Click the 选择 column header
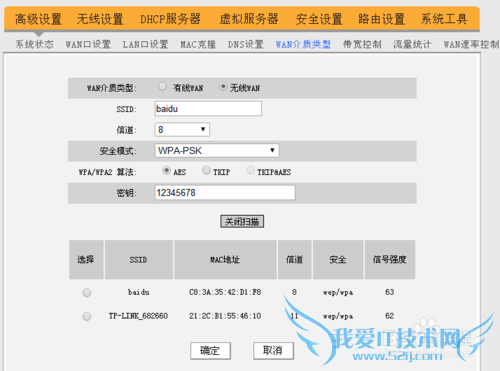The height and width of the screenshot is (371, 500). pyautogui.click(x=86, y=259)
